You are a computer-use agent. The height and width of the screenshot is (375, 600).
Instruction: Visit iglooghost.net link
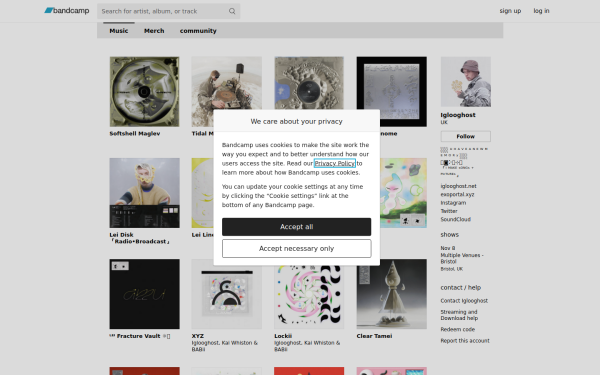[458, 186]
